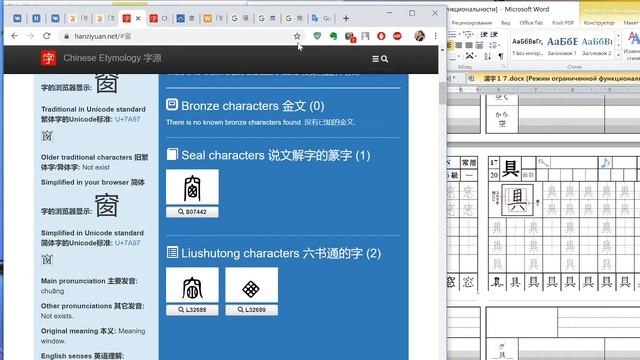Click Word decrease indent button
Image resolution: width=640 pixels, height=360 pixels.
[x=484, y=34]
